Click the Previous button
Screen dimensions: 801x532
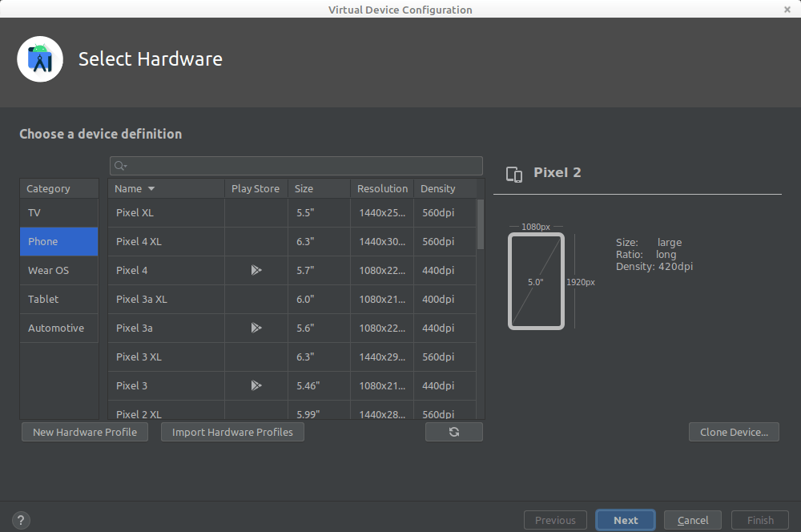555,520
